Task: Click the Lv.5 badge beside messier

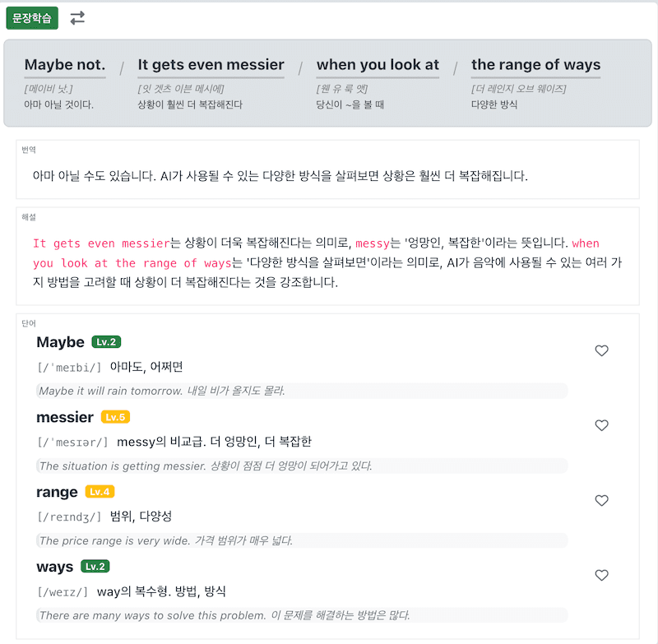Action: pyautogui.click(x=115, y=417)
